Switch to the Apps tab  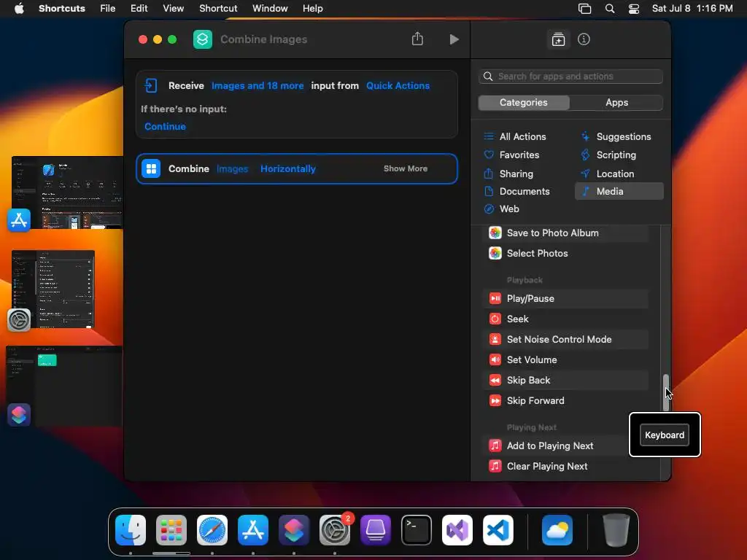616,102
